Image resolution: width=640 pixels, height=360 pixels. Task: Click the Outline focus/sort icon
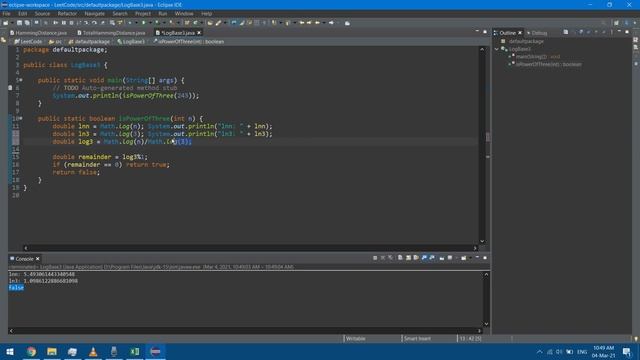pos(566,32)
